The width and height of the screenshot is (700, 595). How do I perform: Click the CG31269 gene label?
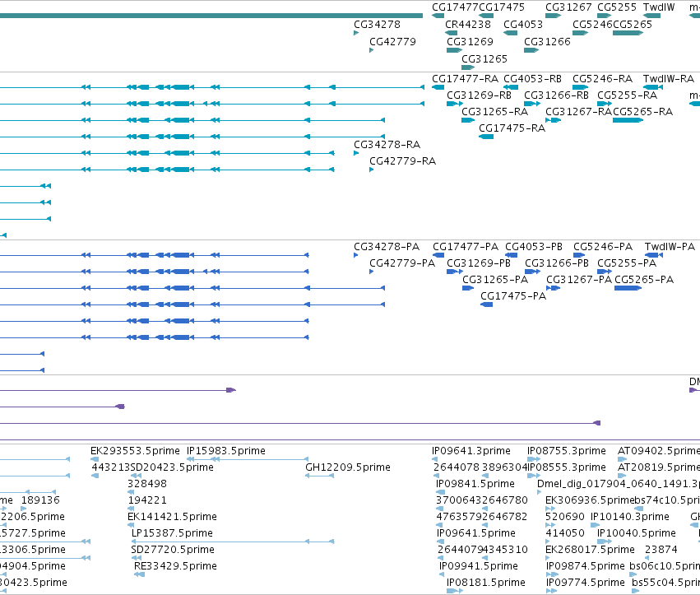click(470, 42)
